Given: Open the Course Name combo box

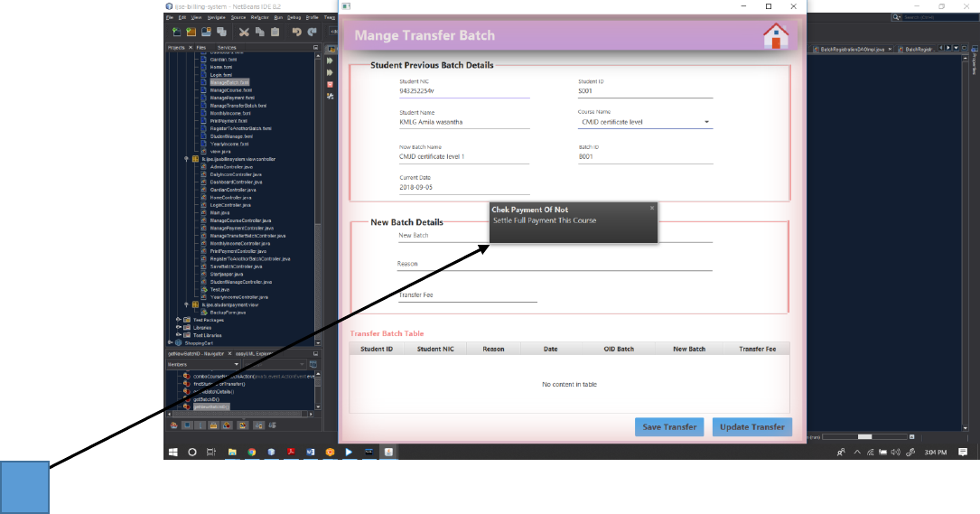Looking at the screenshot, I should 645,122.
